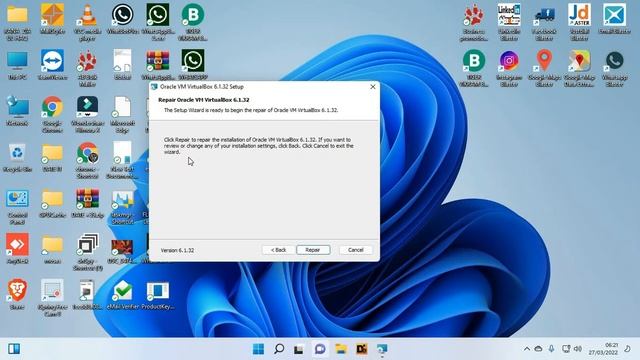The width and height of the screenshot is (640, 360).
Task: Select the screen recorder shortcut with red dot
Action: coord(52,291)
